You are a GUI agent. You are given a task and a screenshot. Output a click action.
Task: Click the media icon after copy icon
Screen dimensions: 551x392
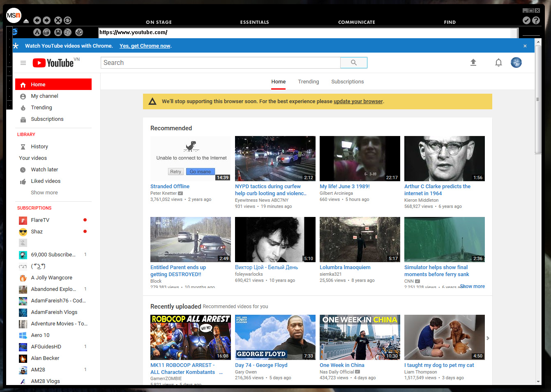point(79,32)
